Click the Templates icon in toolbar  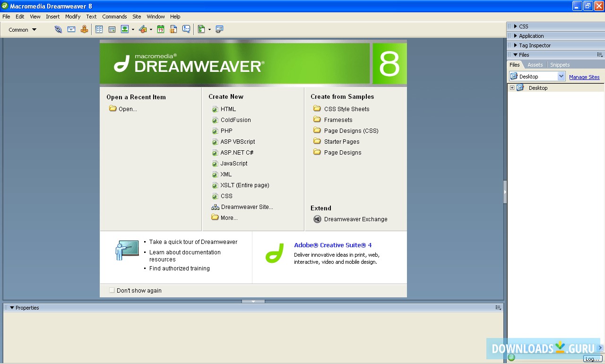pos(201,29)
